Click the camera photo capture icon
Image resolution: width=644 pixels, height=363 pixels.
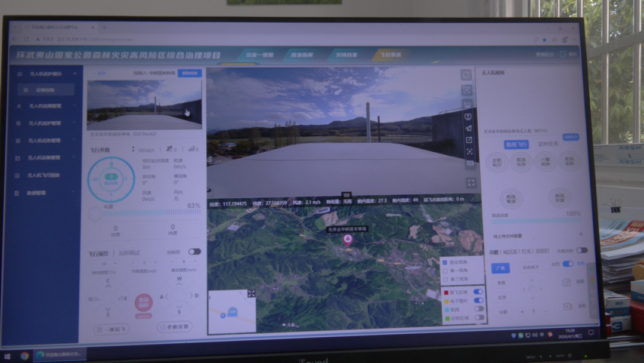[x=566, y=282]
